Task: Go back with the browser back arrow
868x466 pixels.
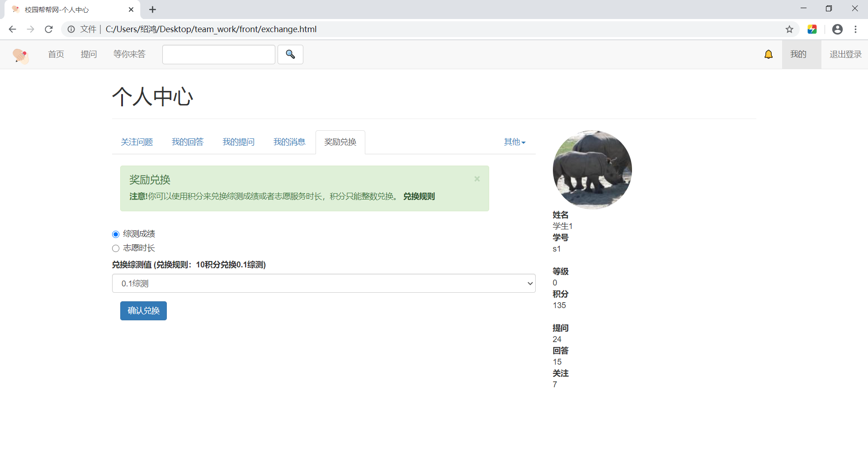Action: pos(13,29)
